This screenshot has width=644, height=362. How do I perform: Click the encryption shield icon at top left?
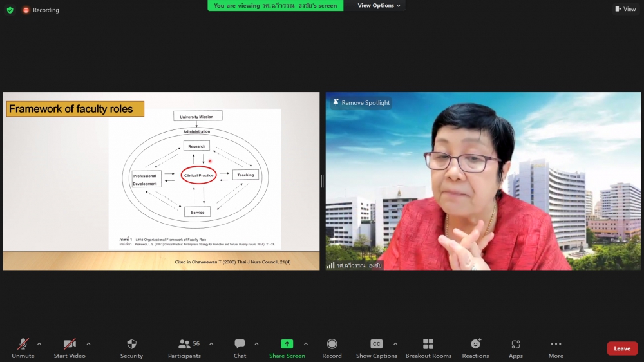[x=10, y=10]
